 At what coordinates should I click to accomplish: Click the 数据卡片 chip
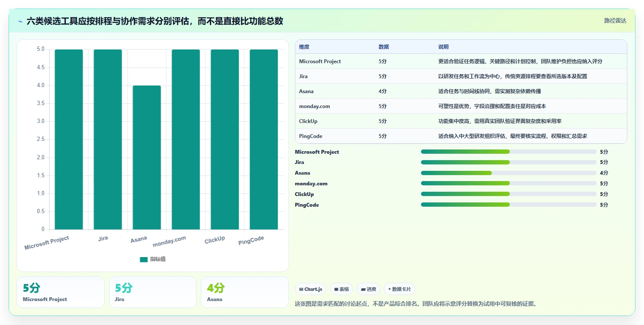pyautogui.click(x=400, y=289)
